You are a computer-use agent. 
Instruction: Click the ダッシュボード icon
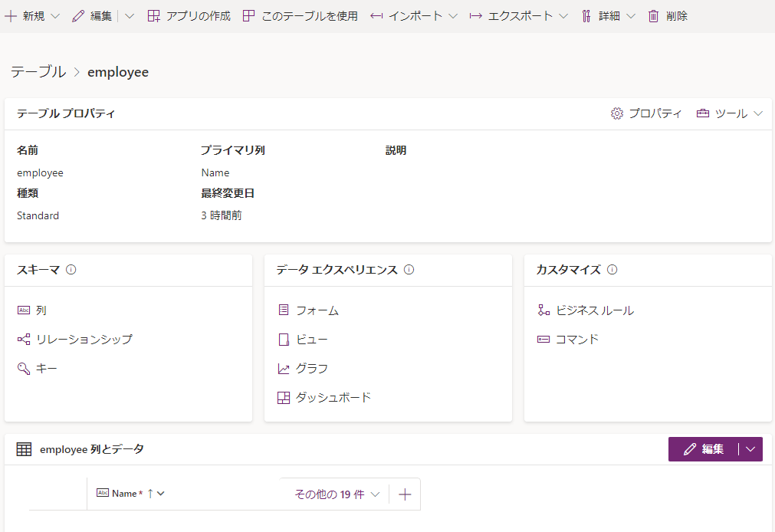tap(284, 398)
